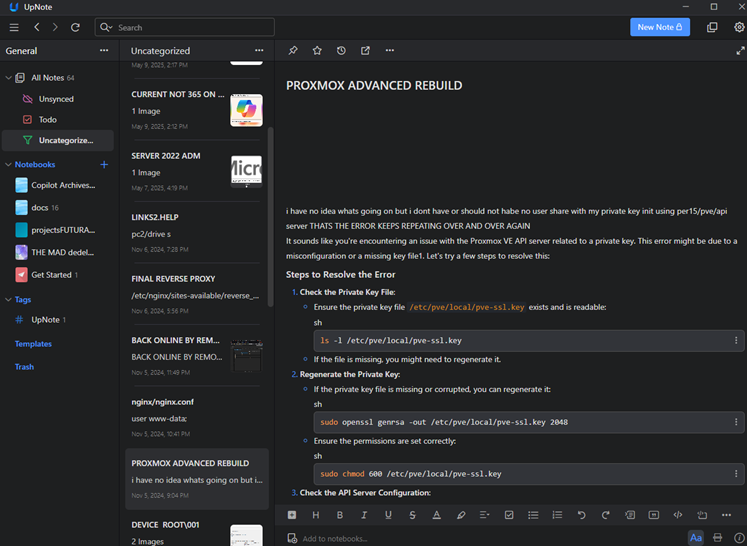Collapse the Tags section

[8, 299]
